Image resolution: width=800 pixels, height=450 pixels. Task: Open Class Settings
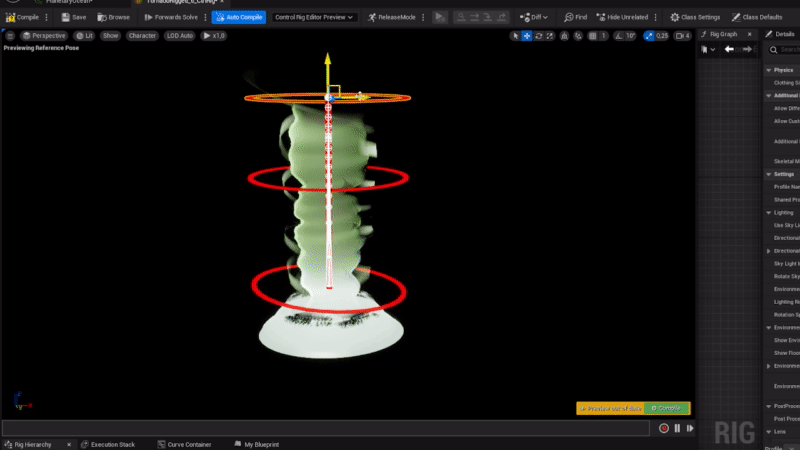[x=695, y=17]
